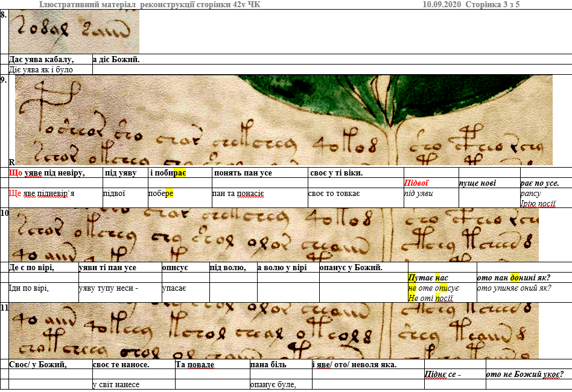The height and width of the screenshot is (392, 572).
Task: Click the red italic word 'Підвої'
Action: coord(416,183)
